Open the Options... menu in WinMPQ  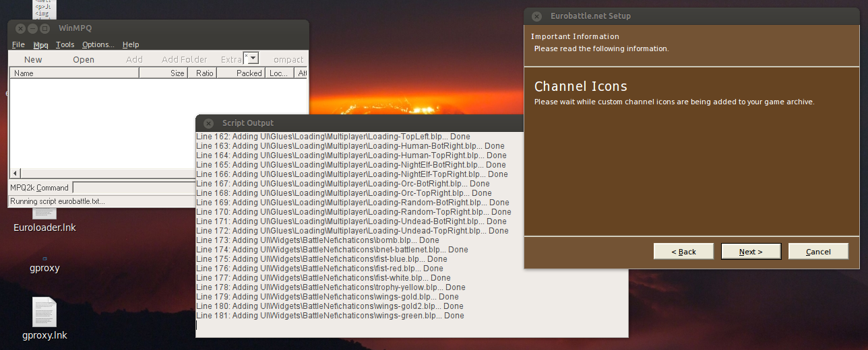coord(98,44)
